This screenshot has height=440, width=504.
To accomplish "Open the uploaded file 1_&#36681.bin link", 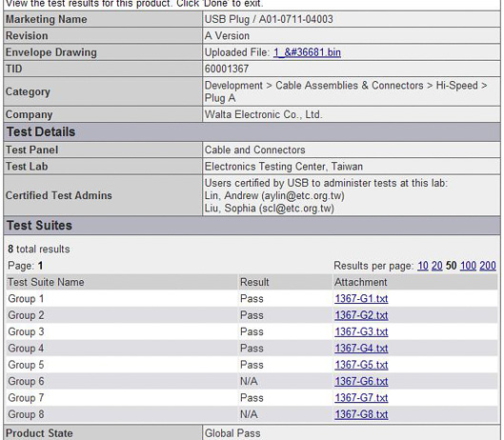I will [307, 52].
